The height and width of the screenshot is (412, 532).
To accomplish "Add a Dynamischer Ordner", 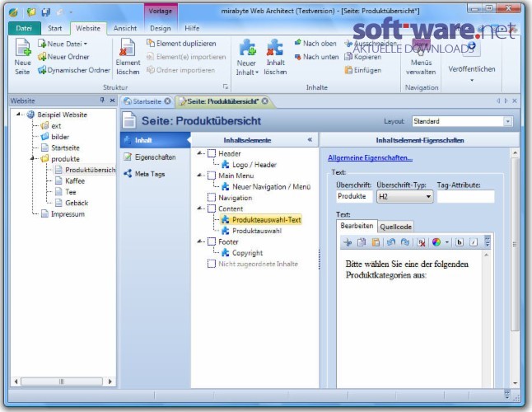I will point(74,70).
